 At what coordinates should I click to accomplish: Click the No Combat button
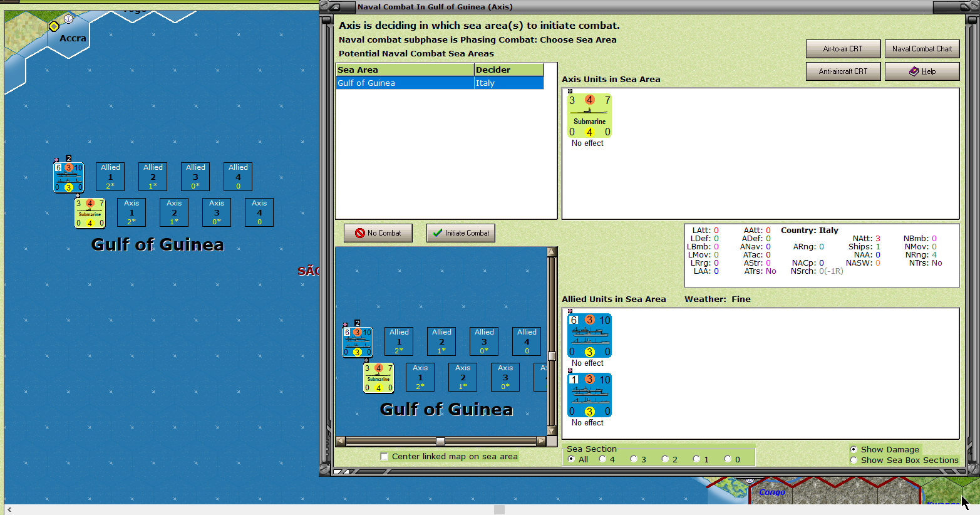[x=378, y=233]
